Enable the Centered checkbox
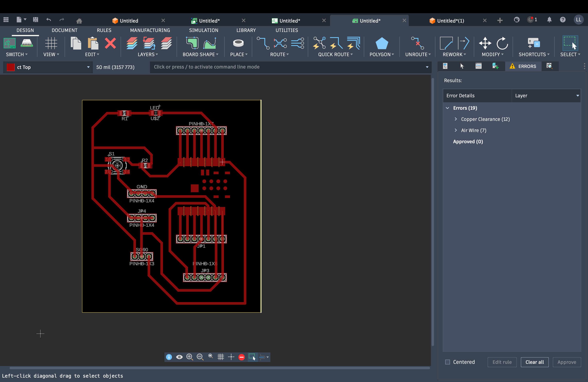Image resolution: width=588 pixels, height=382 pixels. 447,362
